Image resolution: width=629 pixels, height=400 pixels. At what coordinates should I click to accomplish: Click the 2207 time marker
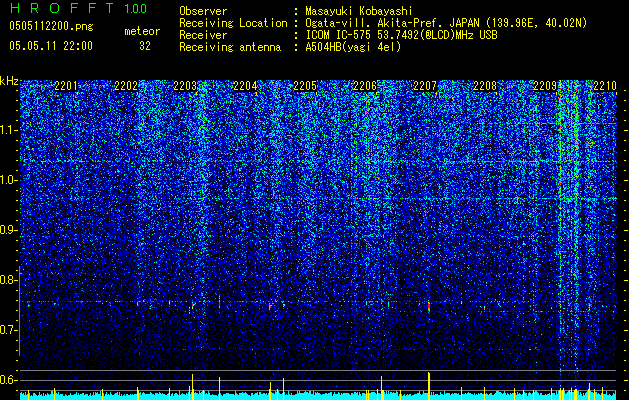(x=425, y=86)
